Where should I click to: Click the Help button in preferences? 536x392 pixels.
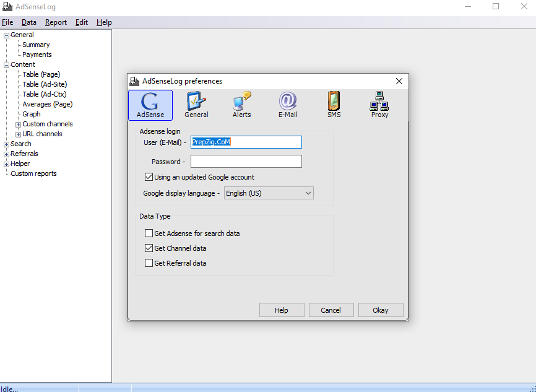click(282, 310)
